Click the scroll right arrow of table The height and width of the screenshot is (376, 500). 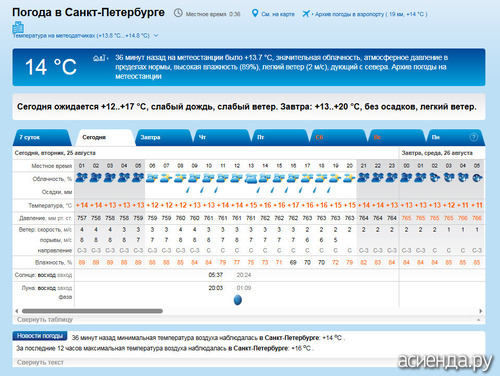click(x=480, y=311)
